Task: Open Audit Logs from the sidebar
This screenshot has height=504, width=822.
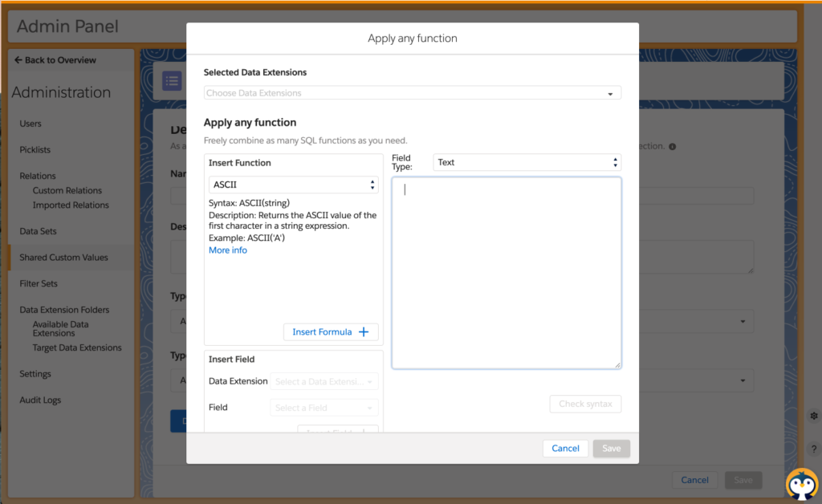Action: (40, 400)
